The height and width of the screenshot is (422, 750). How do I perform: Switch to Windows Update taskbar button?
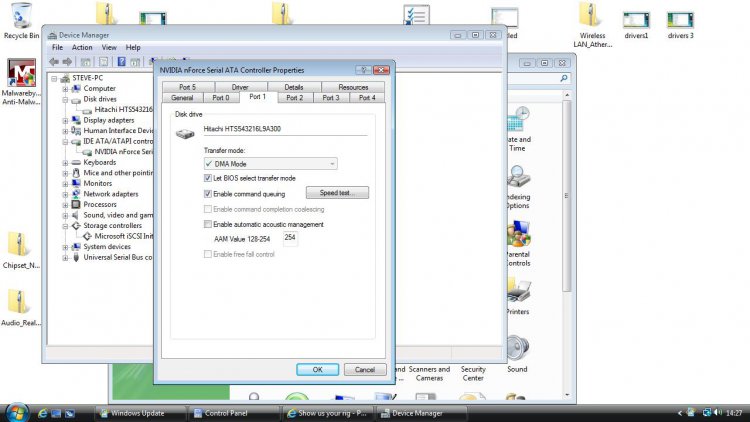[141, 413]
